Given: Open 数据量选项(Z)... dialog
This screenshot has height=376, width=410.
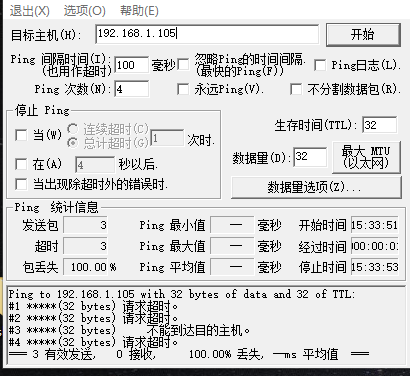Looking at the screenshot, I should point(316,187).
